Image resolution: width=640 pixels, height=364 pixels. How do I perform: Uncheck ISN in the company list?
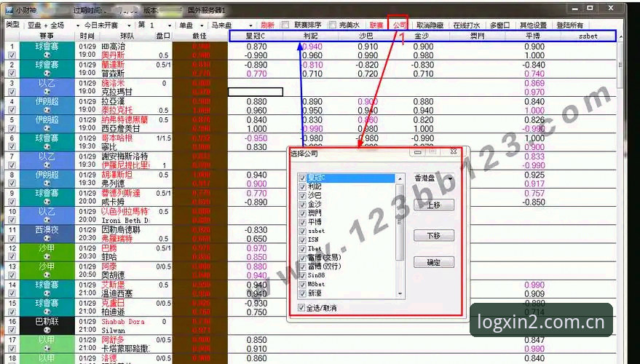click(302, 240)
